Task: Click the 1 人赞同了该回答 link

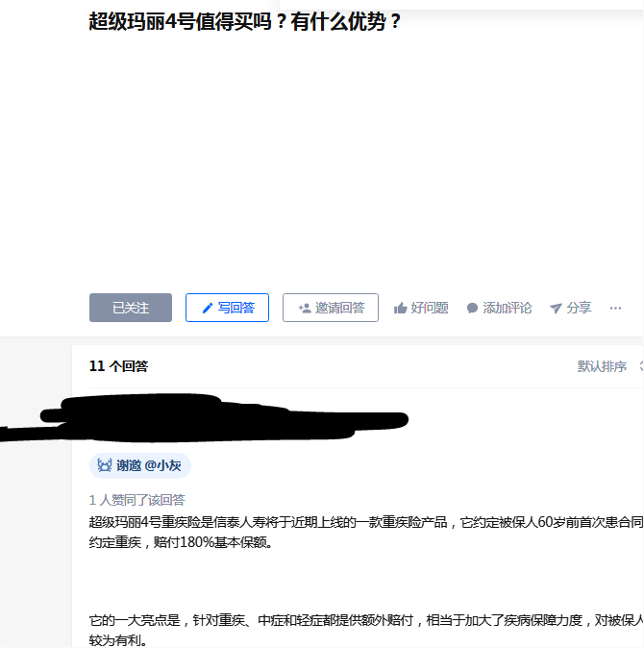Action: [x=137, y=500]
